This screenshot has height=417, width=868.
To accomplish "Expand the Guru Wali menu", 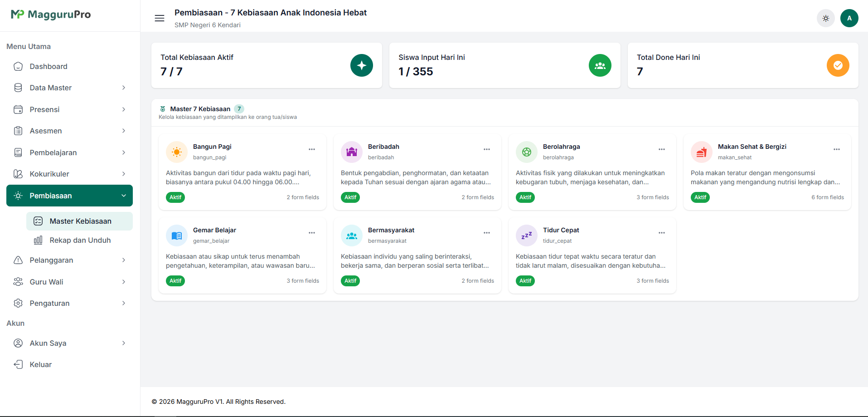I will point(70,282).
